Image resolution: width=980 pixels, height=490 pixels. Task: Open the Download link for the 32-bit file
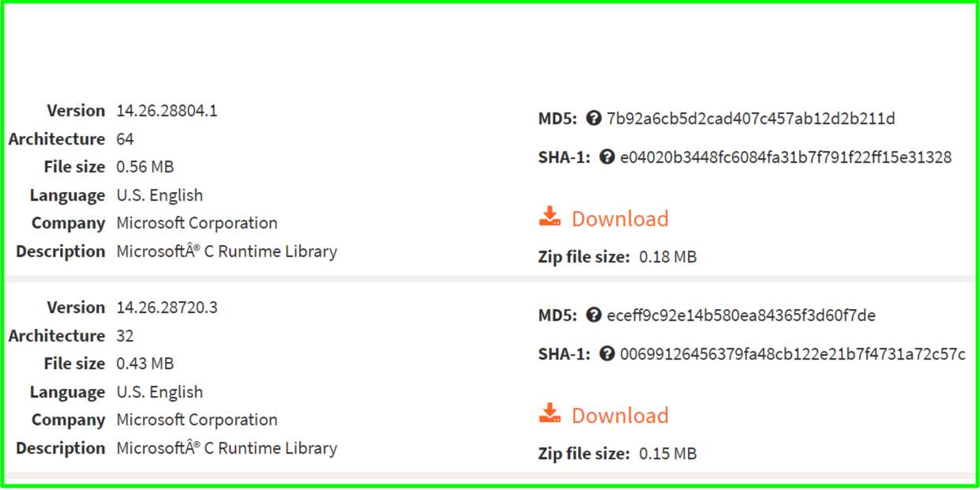[620, 416]
